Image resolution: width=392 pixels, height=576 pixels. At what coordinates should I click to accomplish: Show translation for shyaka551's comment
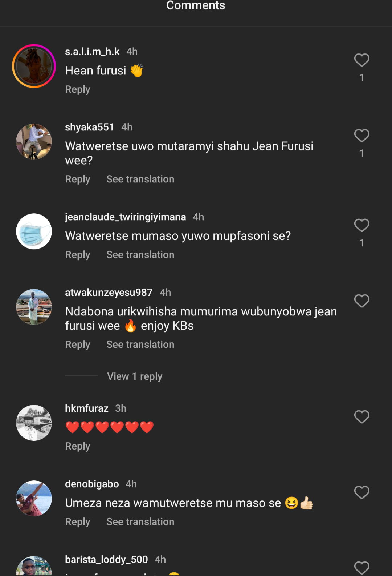(140, 179)
